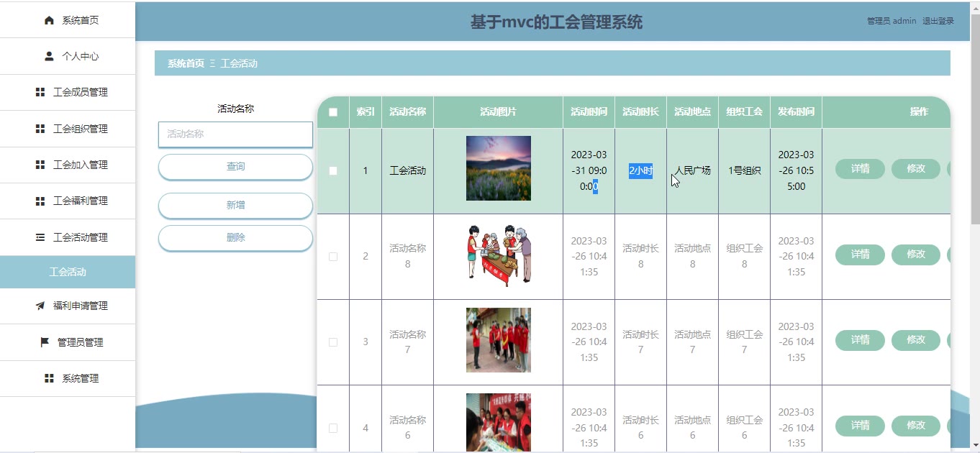Expand the 系统管理 menu
The width and height of the screenshot is (980, 453).
pos(68,378)
